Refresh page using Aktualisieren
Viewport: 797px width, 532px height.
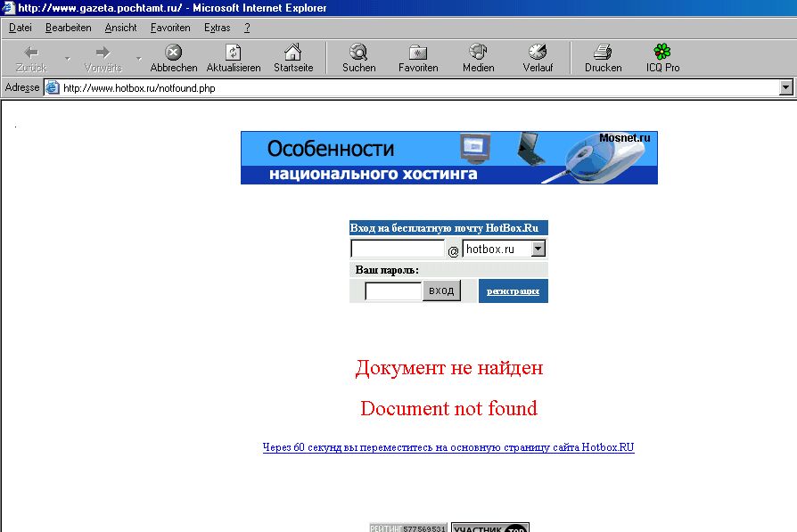click(234, 59)
